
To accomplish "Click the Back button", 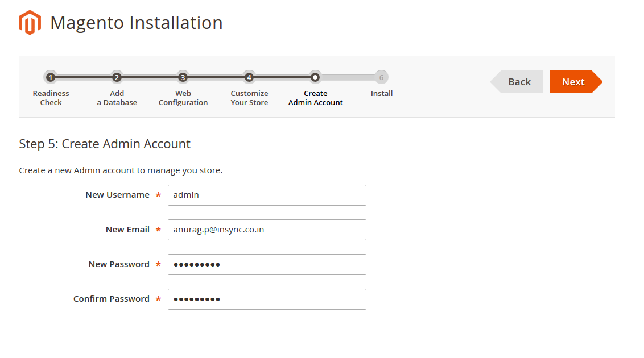I will click(517, 82).
